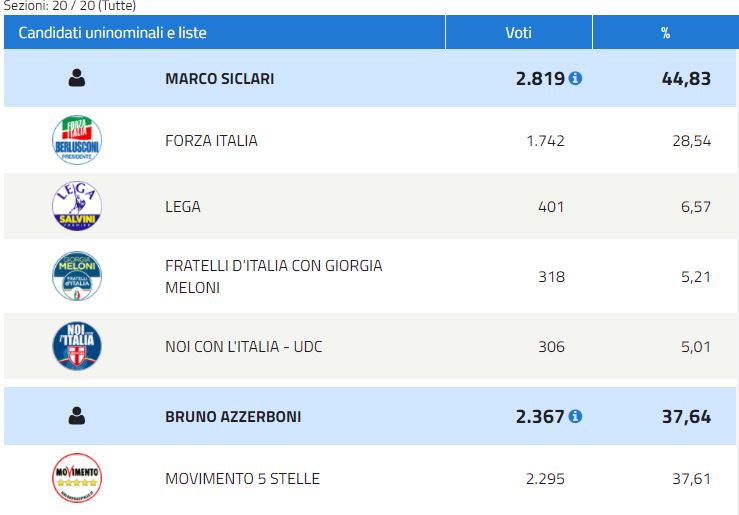
Task: Click the Lega Salvini party logo
Action: [x=77, y=206]
